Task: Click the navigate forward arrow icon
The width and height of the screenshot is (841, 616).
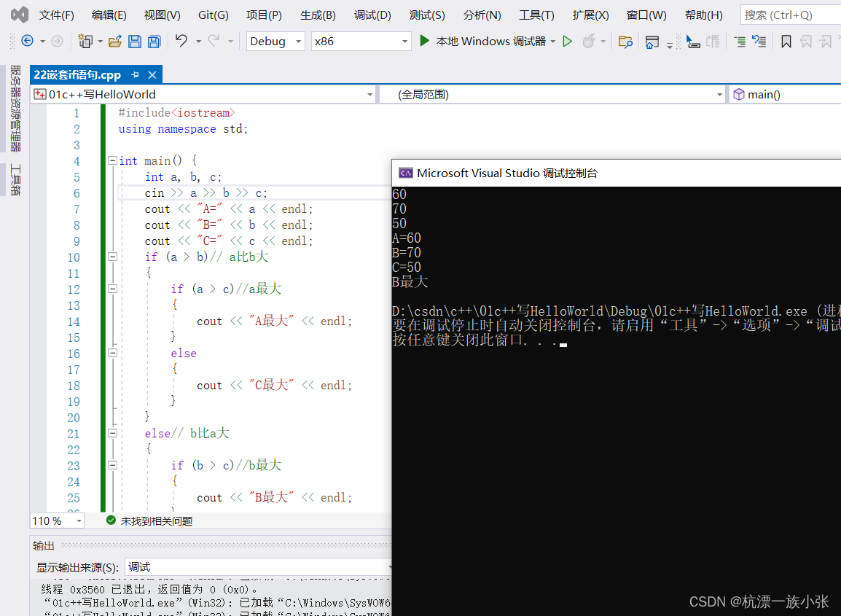Action: click(57, 41)
